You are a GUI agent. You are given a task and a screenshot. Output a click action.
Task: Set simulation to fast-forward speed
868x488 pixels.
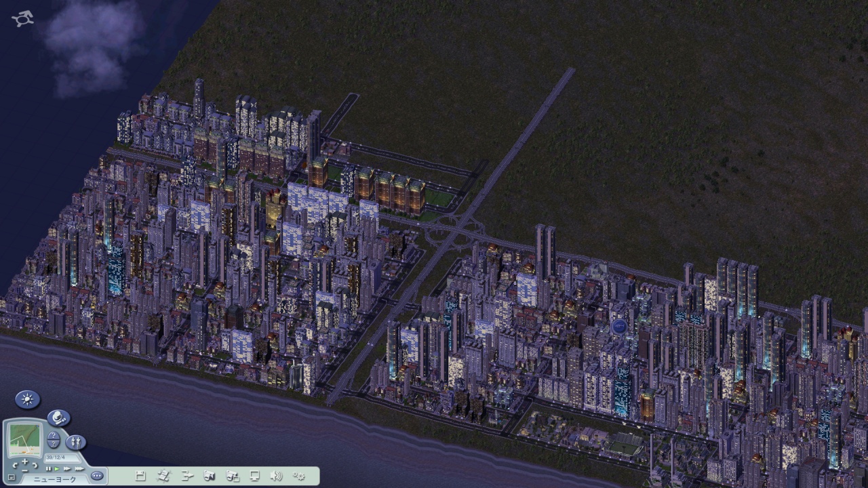(x=67, y=468)
